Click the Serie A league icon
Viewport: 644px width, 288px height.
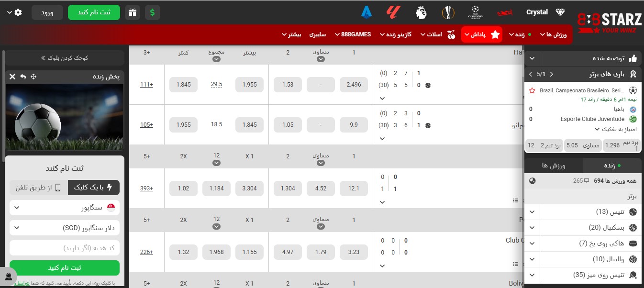(367, 12)
